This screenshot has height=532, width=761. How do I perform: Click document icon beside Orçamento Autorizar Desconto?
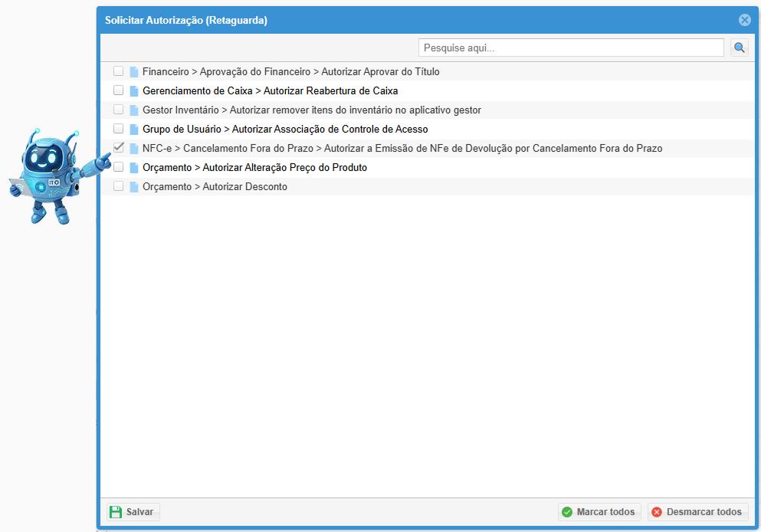[x=134, y=187]
